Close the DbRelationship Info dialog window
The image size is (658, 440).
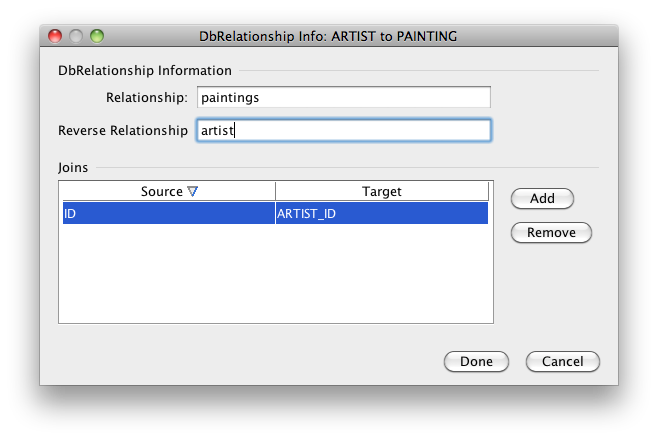(x=56, y=36)
